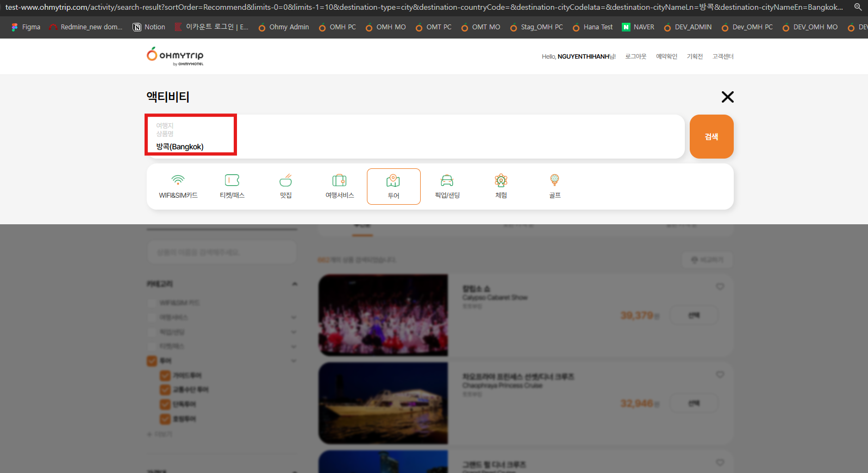868x473 pixels.
Task: Click the Chaophraya Princess Cruise title
Action: pyautogui.click(x=502, y=386)
